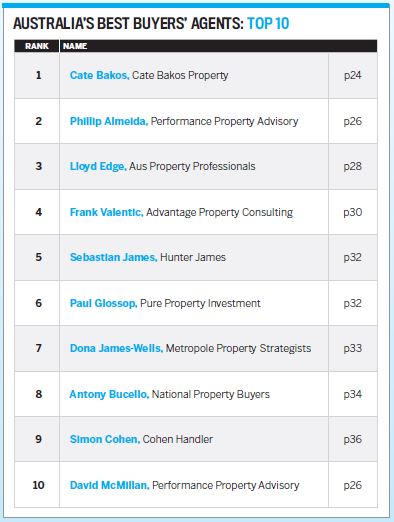Select Paul Glossop name link

[103, 303]
